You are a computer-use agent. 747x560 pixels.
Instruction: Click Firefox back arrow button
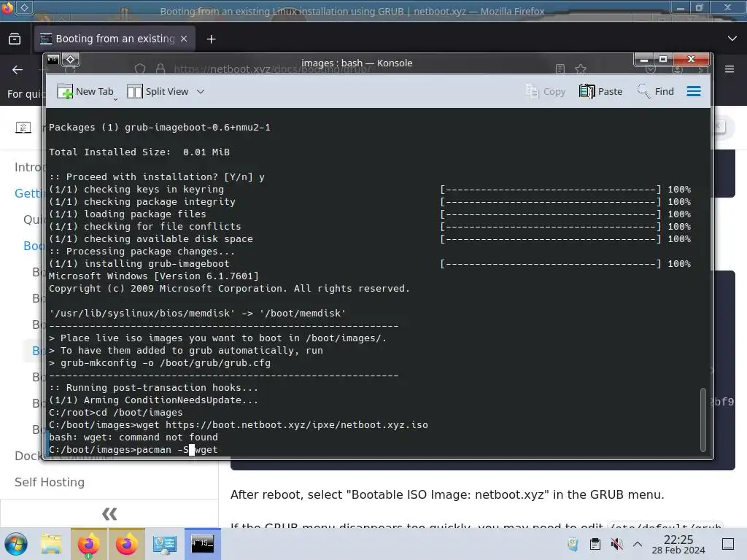tap(18, 70)
